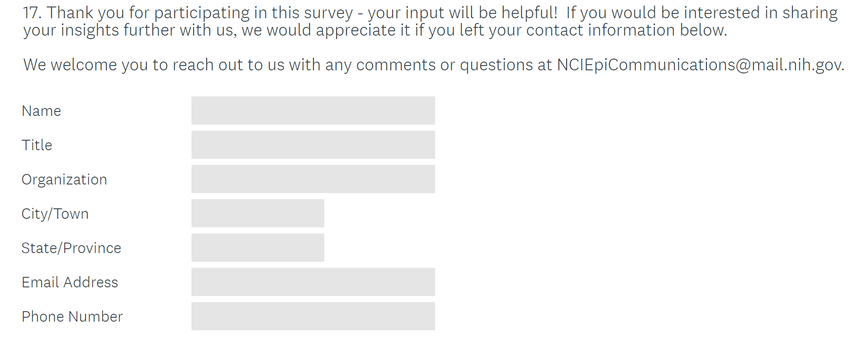
Task: Click the "Organization" label text
Action: point(64,180)
